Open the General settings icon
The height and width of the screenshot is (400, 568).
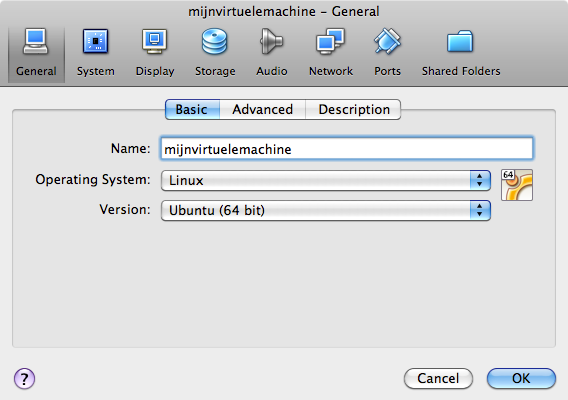36,41
